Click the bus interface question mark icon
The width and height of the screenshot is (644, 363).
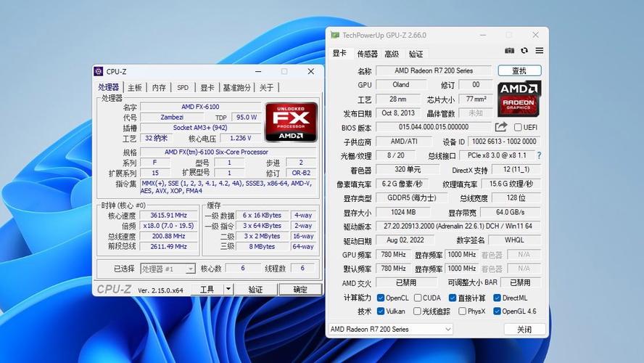click(539, 155)
